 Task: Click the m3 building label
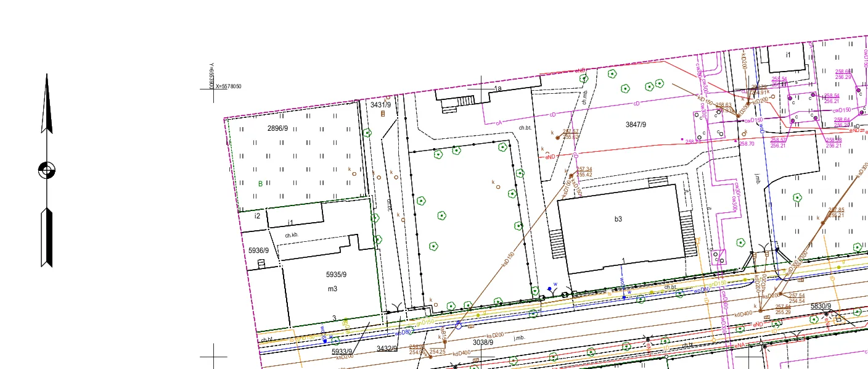332,289
